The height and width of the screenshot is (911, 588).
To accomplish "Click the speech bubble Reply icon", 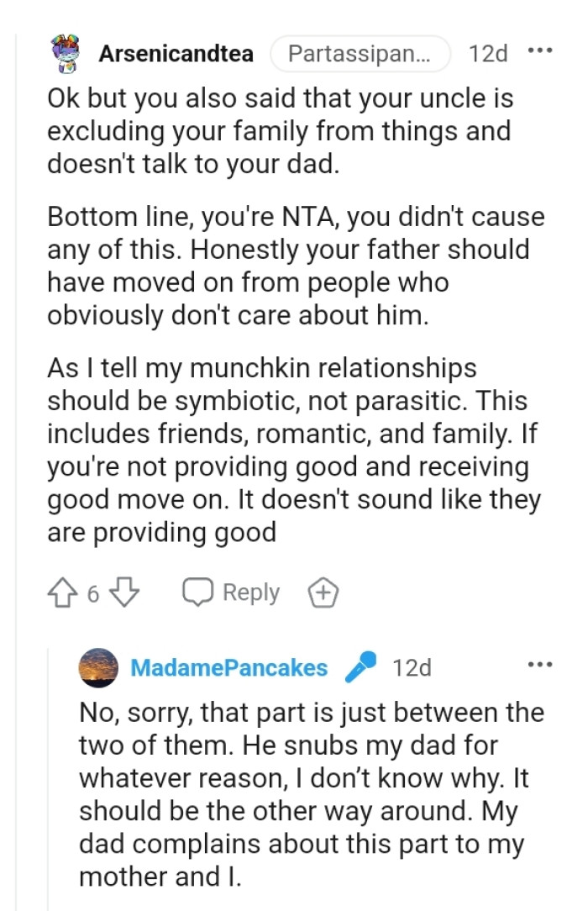I will (197, 592).
